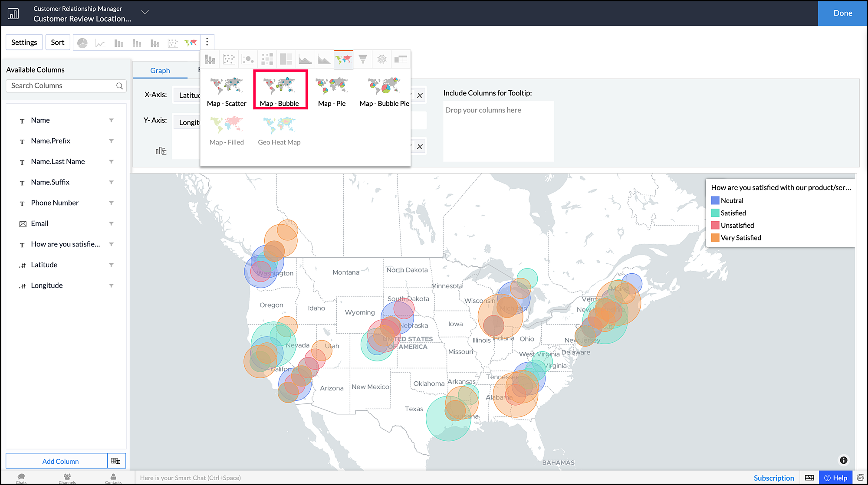This screenshot has height=485, width=868.
Task: Choose the funnel chart category icon
Action: click(x=363, y=59)
